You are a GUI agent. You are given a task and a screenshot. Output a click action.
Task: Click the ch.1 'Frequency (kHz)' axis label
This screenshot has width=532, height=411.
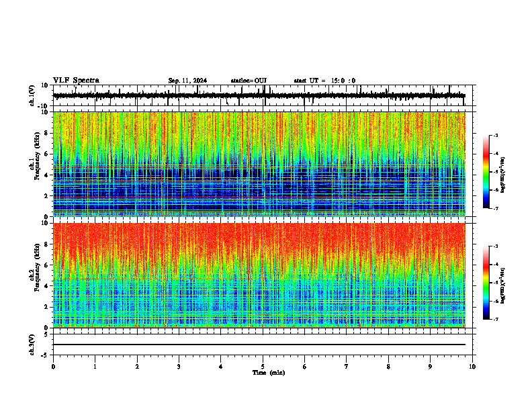(36, 156)
